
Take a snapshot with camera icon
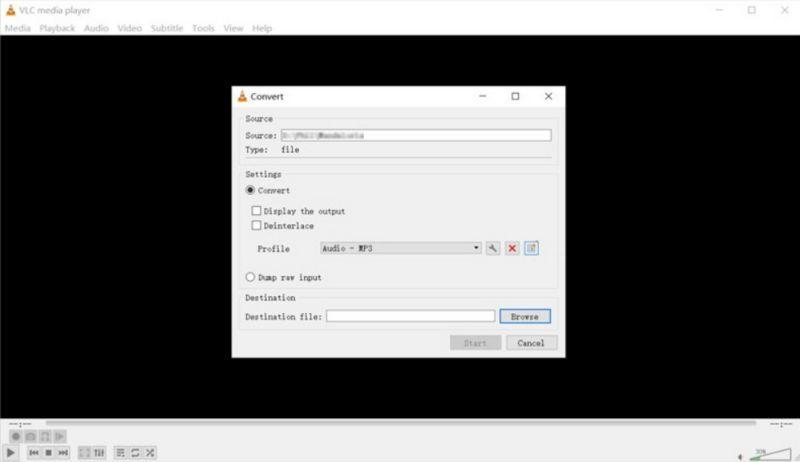(31, 437)
